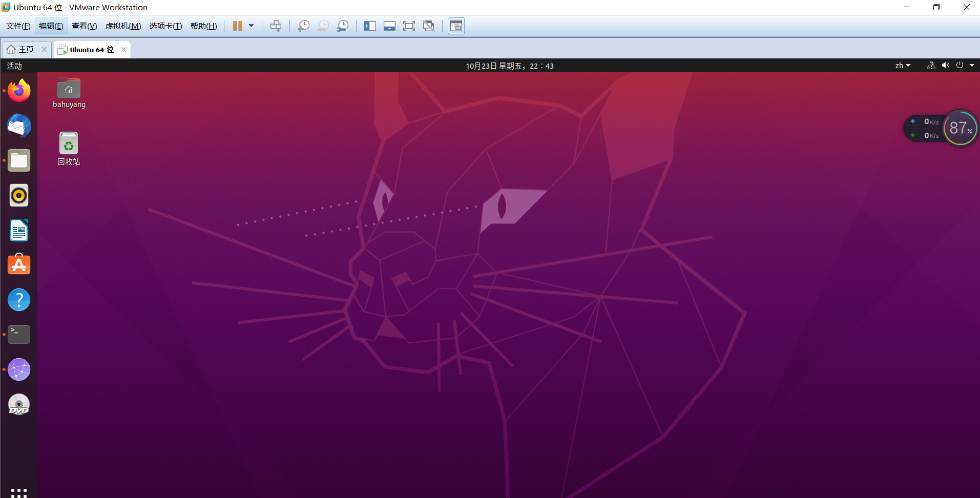Revert to the previous snapshot

pos(323,26)
